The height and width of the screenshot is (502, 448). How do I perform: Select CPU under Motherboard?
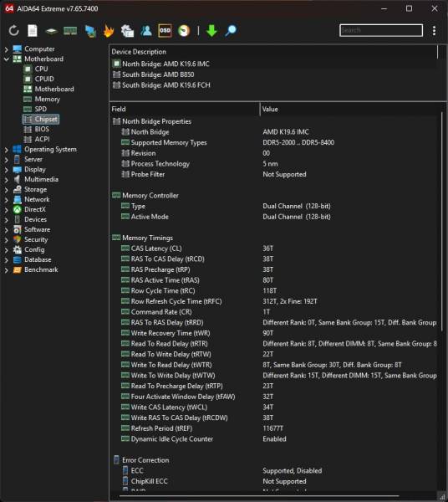(x=35, y=69)
